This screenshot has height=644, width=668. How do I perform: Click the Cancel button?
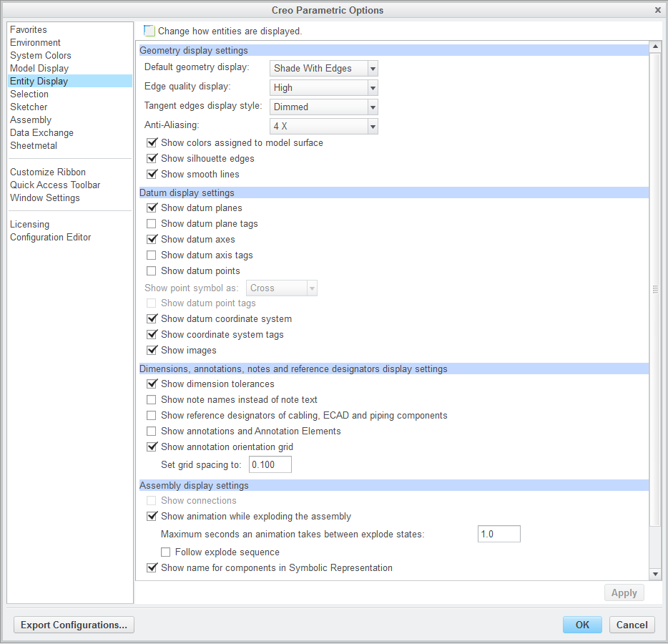pos(632,625)
